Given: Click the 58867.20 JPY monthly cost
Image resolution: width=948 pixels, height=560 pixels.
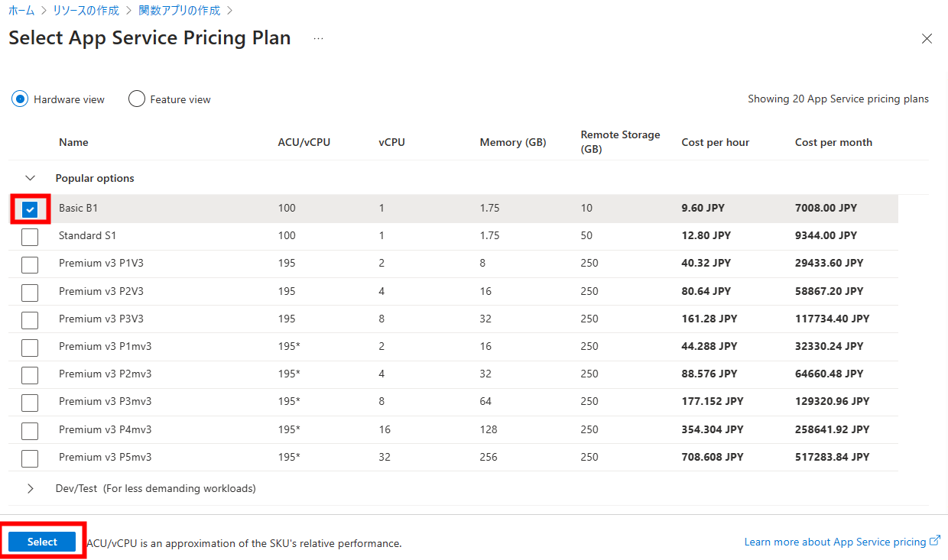Looking at the screenshot, I should pyautogui.click(x=829, y=291).
